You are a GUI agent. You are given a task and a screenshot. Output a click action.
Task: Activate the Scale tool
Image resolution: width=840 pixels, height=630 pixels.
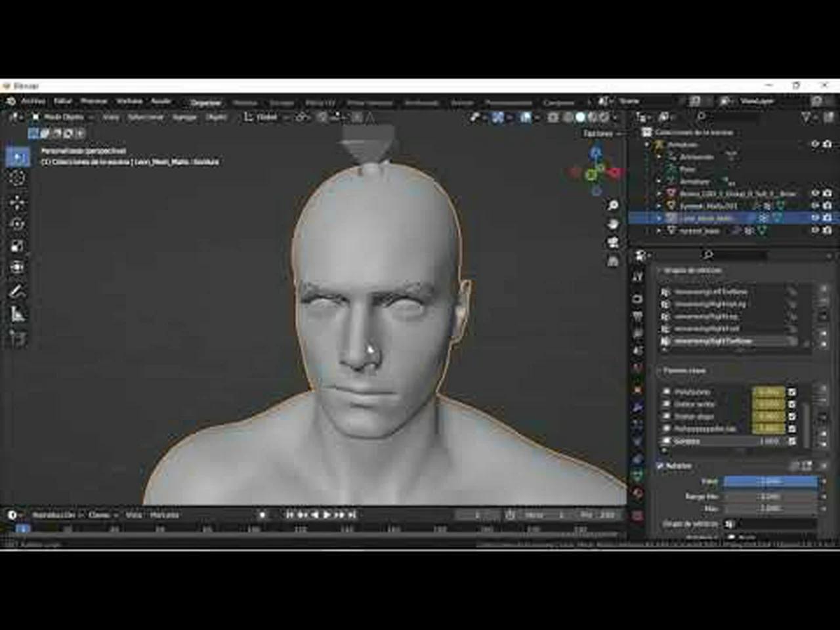point(18,245)
